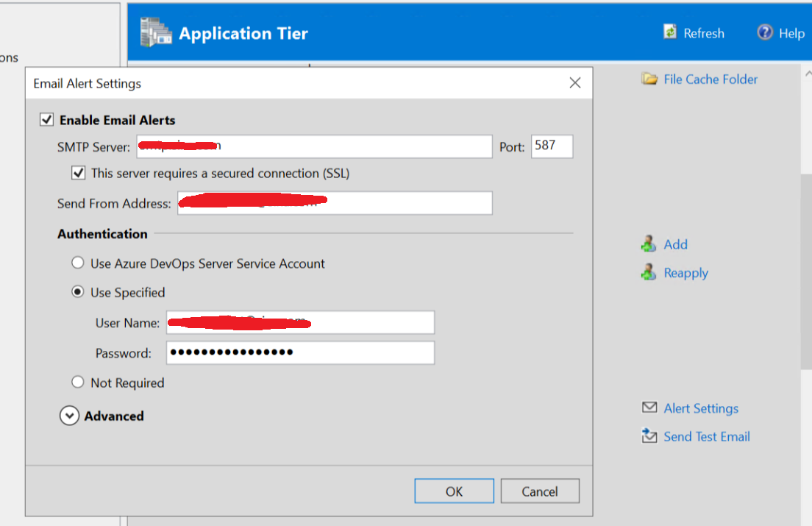Select Use Azure DevOps Server Service Account
This screenshot has height=526, width=812.
[78, 263]
